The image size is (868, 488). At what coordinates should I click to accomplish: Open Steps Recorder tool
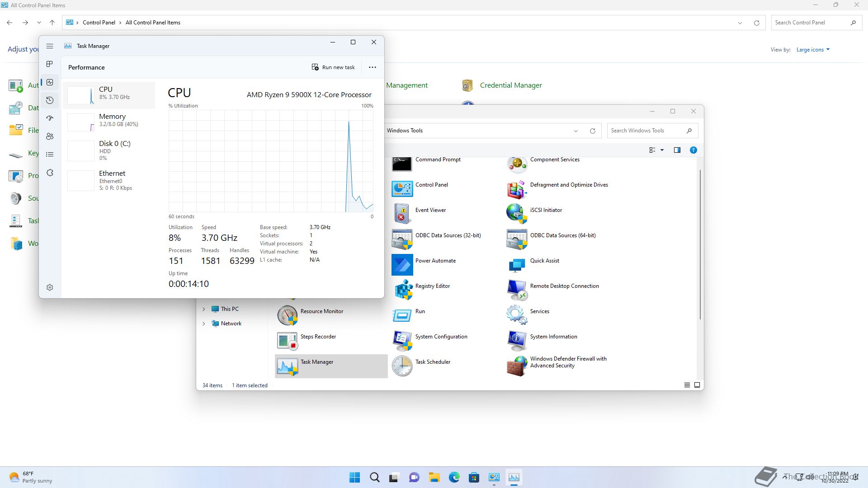click(x=307, y=340)
